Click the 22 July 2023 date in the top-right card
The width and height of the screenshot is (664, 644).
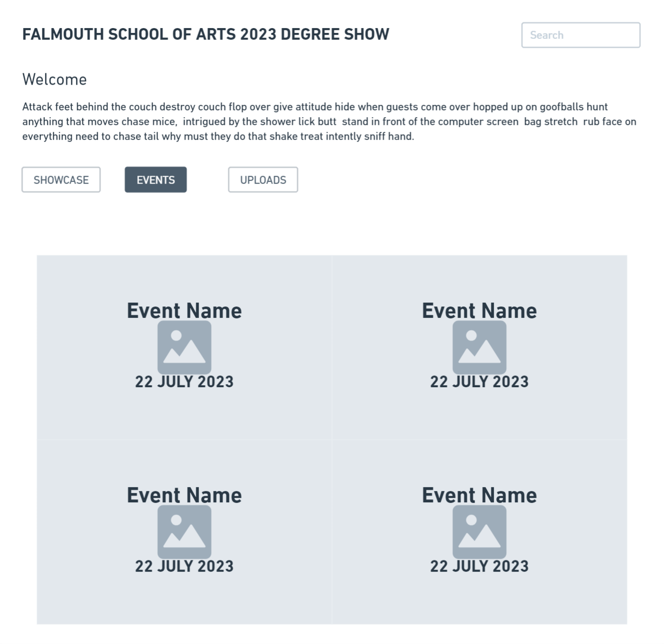480,382
